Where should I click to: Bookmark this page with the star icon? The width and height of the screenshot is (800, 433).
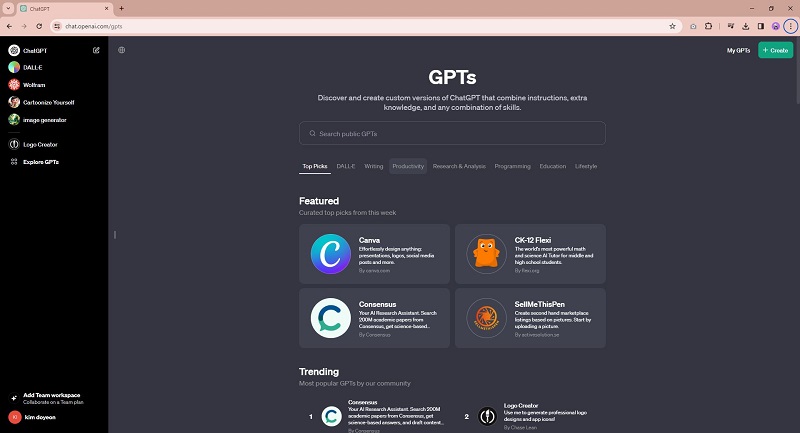pos(672,26)
